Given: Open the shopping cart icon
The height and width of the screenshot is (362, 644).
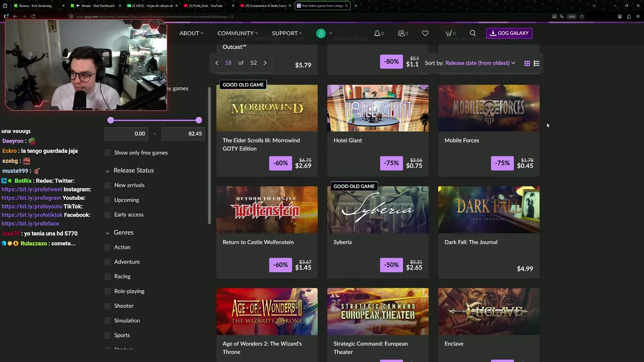Looking at the screenshot, I should pos(448,33).
